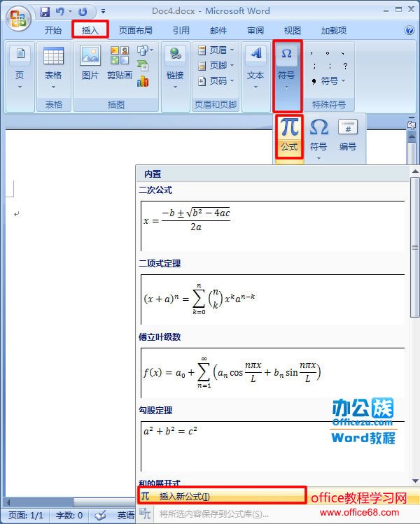The image size is (420, 524).
Task: Open the 视图 tab
Action: [293, 30]
